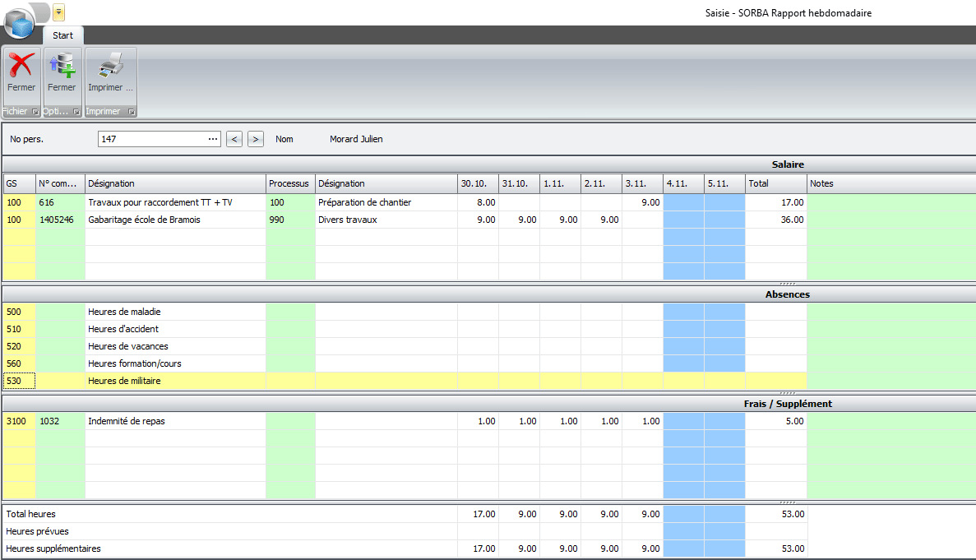Select the cell 'Travaux pour raccordement TT + TV'
976x560 pixels.
[175, 202]
